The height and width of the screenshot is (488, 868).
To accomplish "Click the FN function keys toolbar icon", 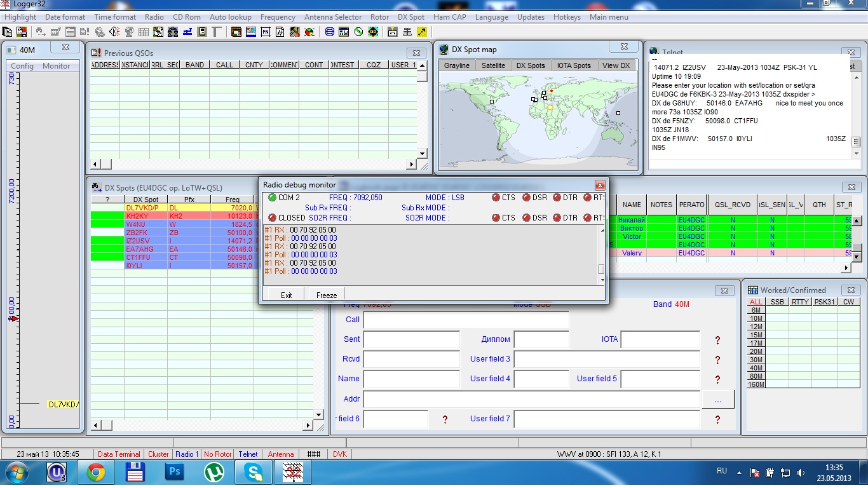I will point(266,32).
